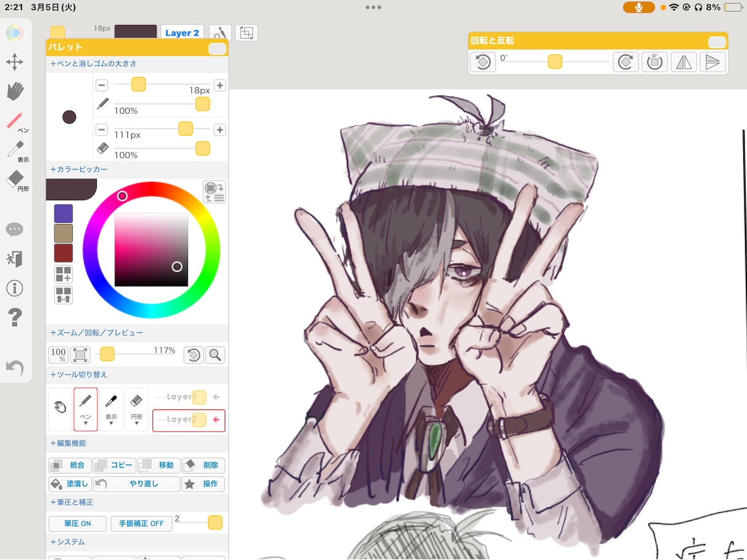Click the rotate counterclockwise button in 回転と反転
Screen dimensions: 747x560
482,62
